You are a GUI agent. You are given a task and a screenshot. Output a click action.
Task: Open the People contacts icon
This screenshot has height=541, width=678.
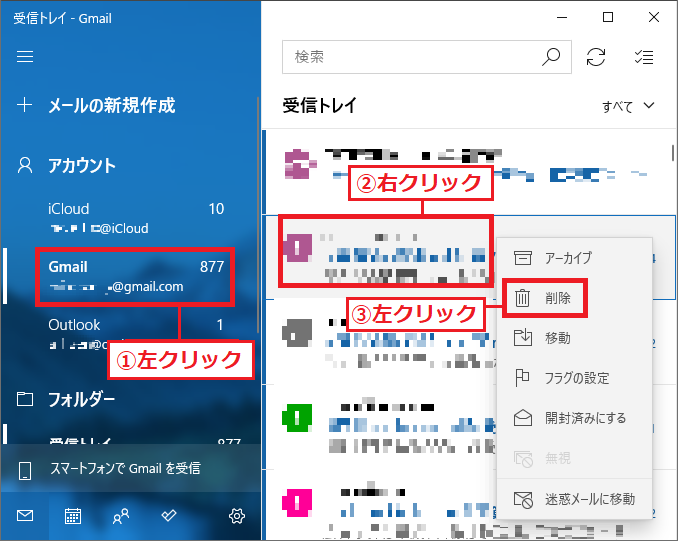pyautogui.click(x=121, y=516)
